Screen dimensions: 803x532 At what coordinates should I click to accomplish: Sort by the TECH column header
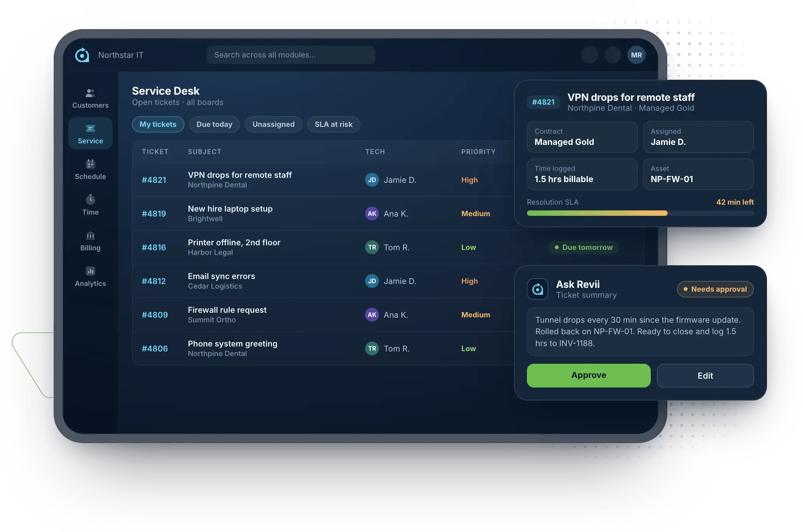point(375,152)
